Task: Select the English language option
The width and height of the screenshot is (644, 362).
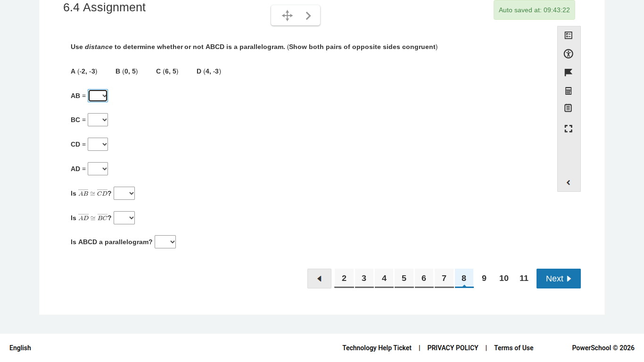Action: pos(20,348)
